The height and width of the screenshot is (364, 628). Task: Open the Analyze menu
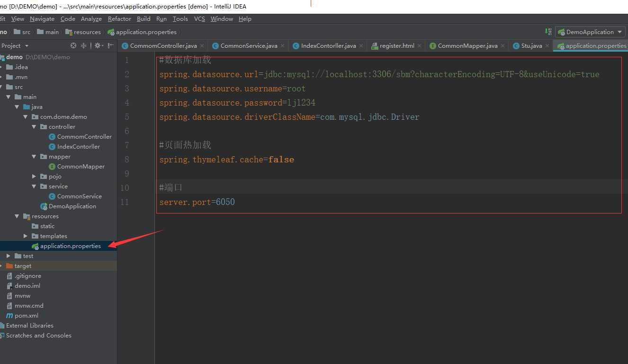point(91,19)
